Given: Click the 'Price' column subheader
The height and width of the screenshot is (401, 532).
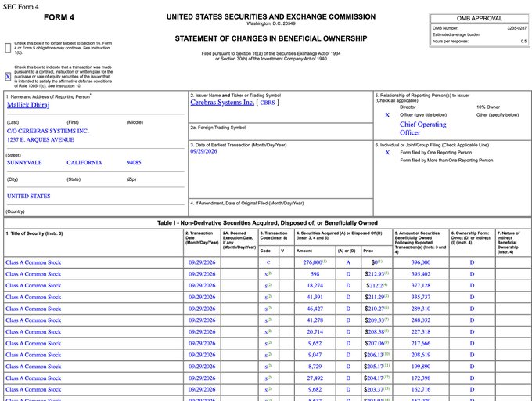Looking at the screenshot, I should click(x=368, y=251).
